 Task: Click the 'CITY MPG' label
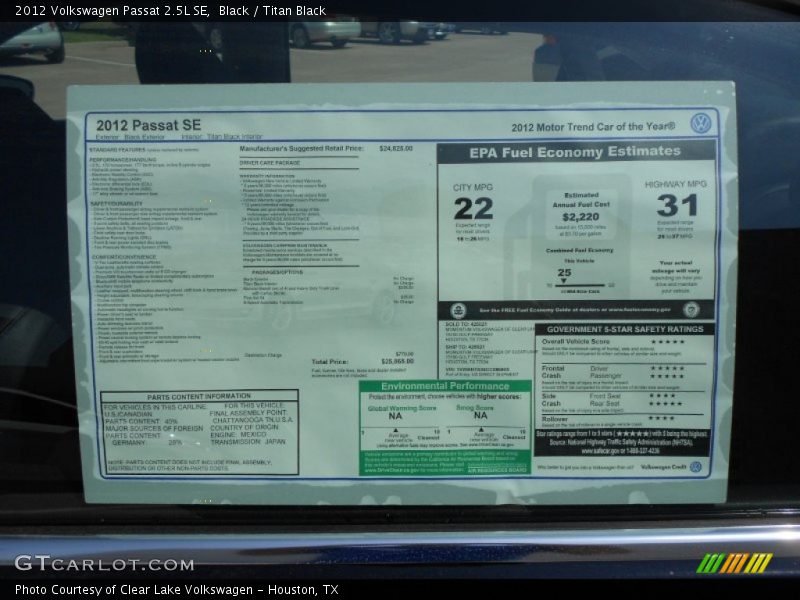click(x=473, y=187)
